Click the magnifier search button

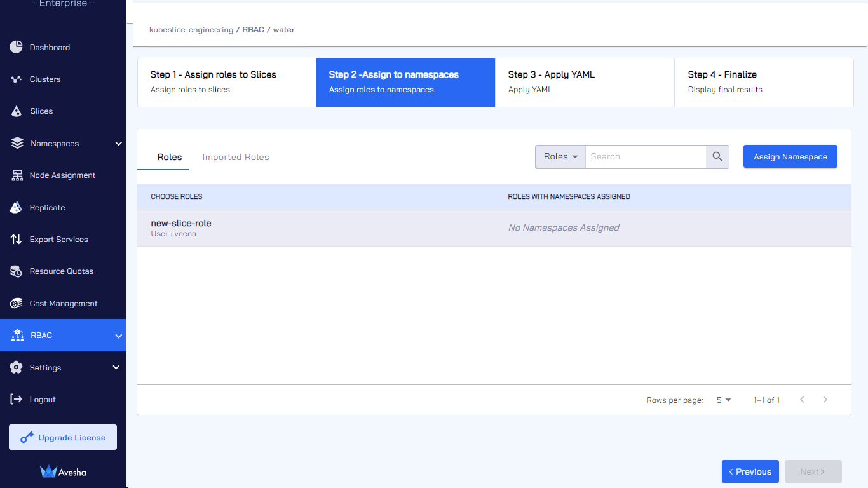717,157
